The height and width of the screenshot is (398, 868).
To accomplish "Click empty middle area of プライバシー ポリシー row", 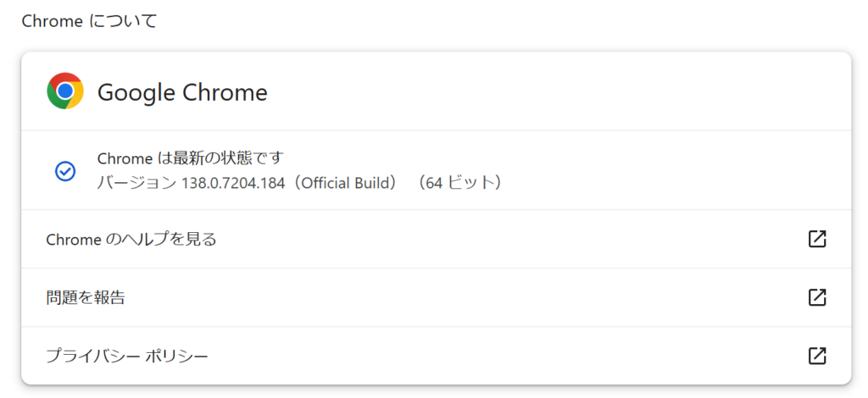I will click(504, 356).
